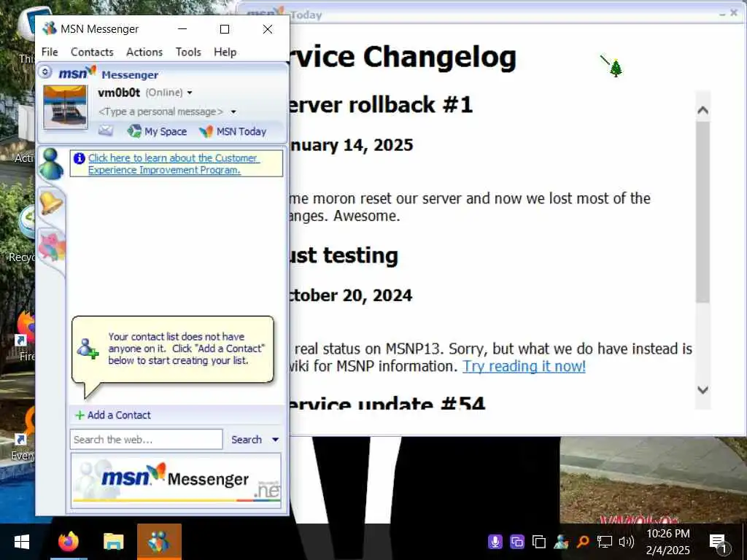
Task: Close the MSN Today window
Action: 734,13
